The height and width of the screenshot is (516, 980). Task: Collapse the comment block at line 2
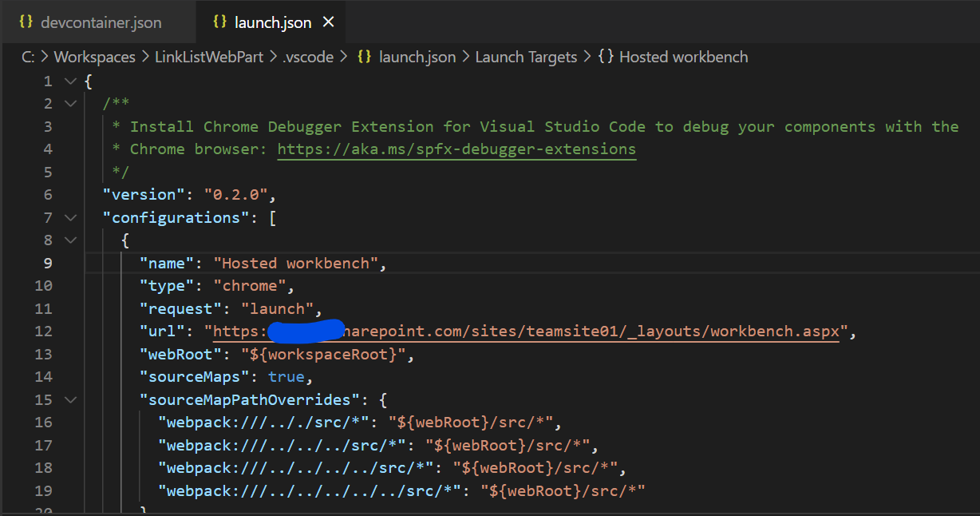pyautogui.click(x=70, y=103)
